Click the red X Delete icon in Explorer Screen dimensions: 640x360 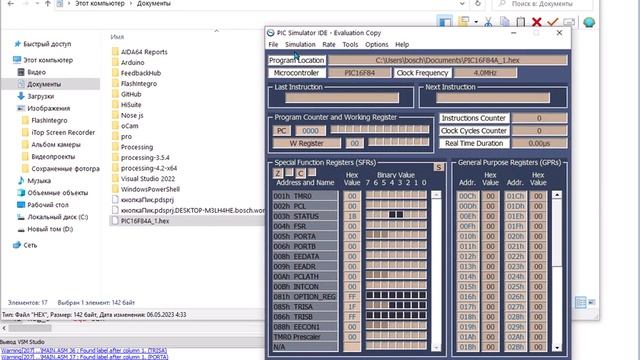point(537,22)
